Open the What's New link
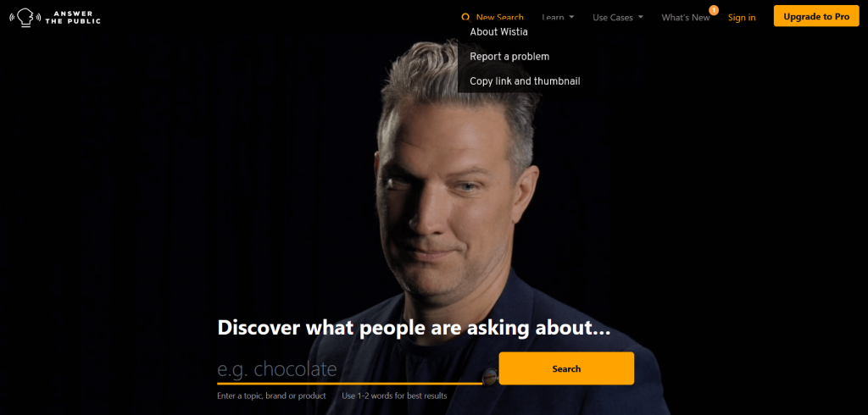The image size is (868, 415). [685, 17]
